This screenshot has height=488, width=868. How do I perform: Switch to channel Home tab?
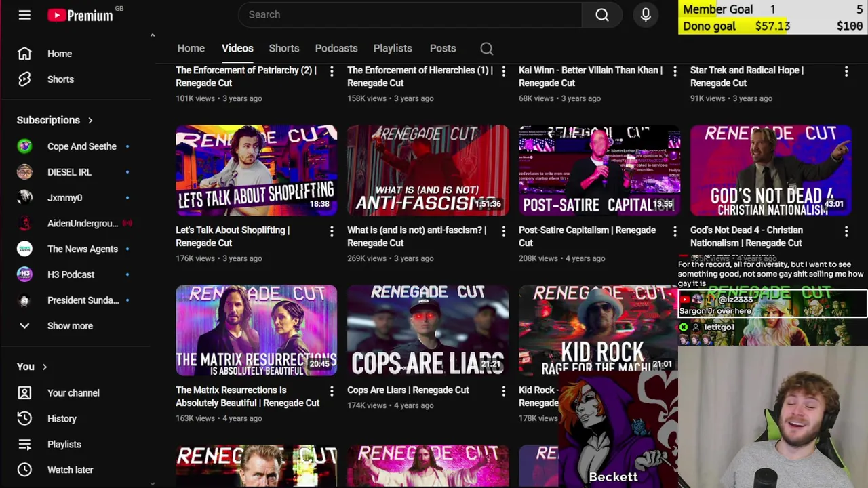point(191,48)
